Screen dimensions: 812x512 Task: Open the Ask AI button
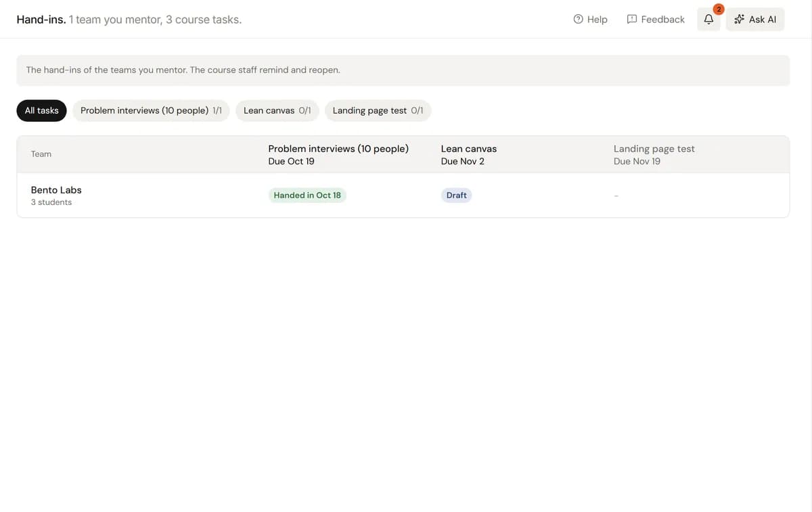(x=755, y=19)
